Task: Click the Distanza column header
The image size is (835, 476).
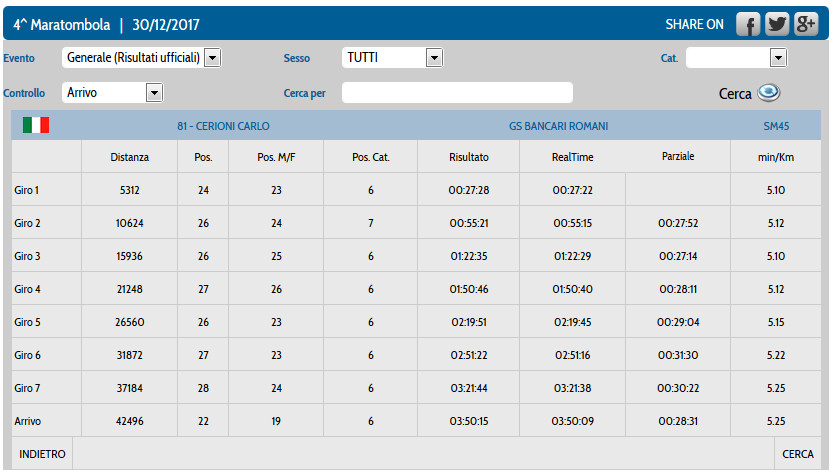Action: (x=130, y=157)
